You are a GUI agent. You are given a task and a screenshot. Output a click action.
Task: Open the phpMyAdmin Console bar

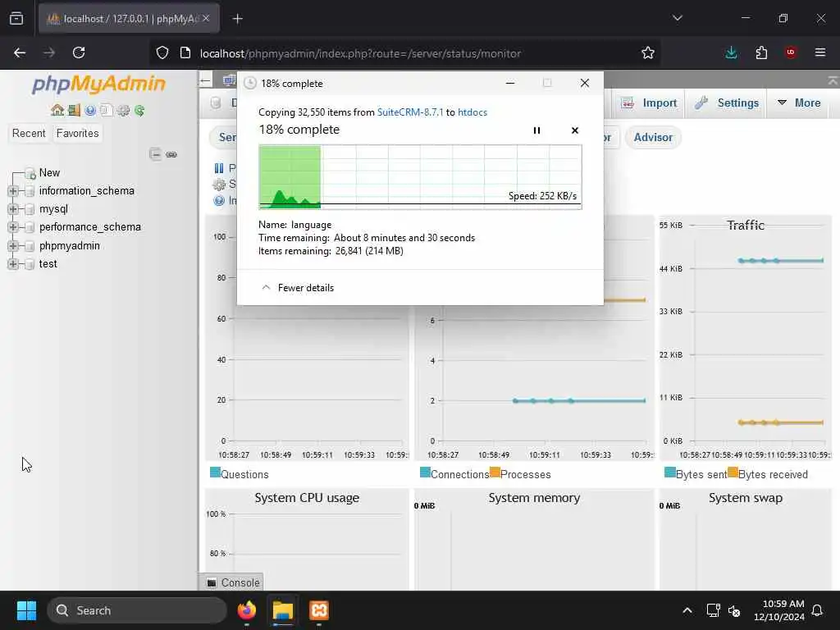point(232,582)
